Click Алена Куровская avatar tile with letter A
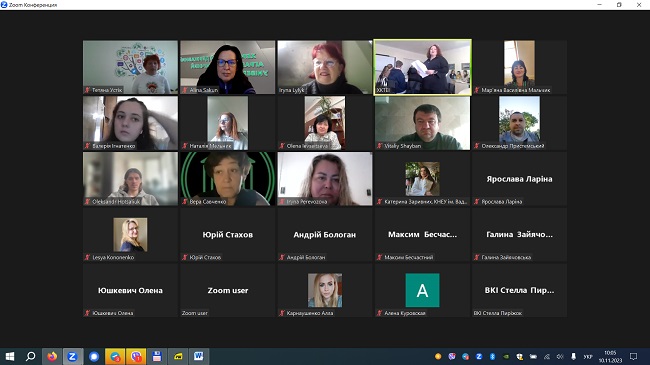The width and height of the screenshot is (650, 365). pyautogui.click(x=422, y=290)
